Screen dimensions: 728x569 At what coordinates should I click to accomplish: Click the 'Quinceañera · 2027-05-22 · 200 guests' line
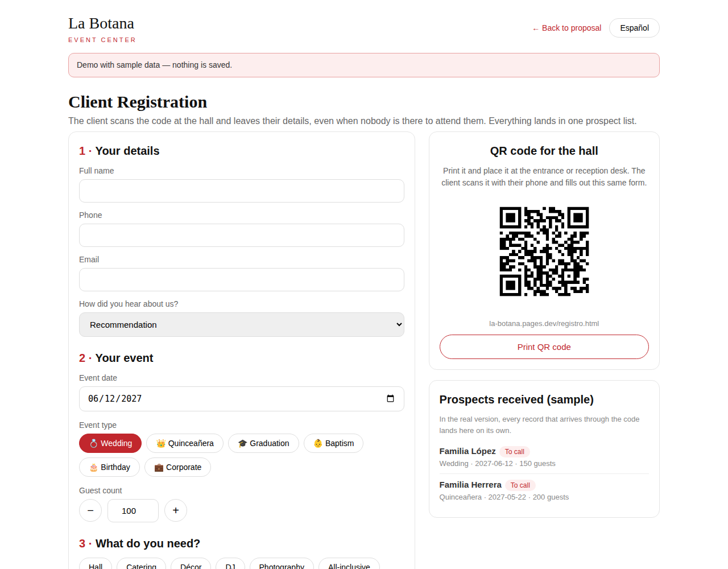pyautogui.click(x=504, y=497)
